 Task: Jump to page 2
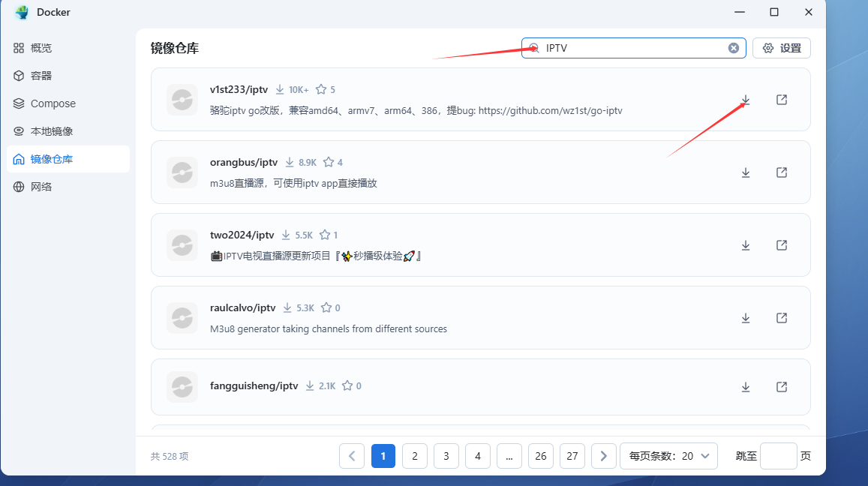(415, 456)
